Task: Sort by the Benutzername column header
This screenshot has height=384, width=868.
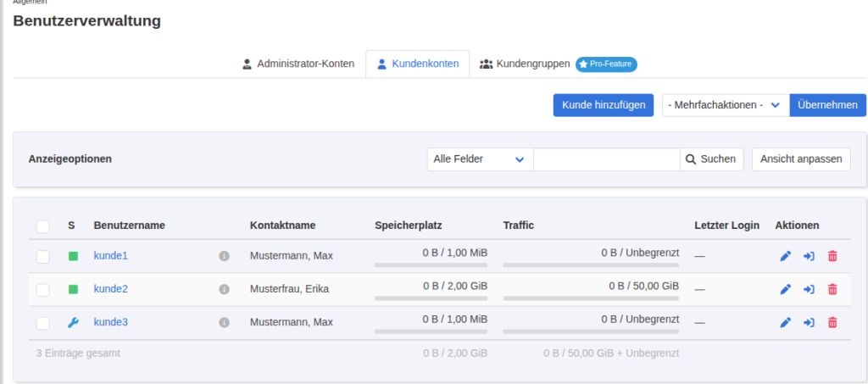Action: (130, 225)
